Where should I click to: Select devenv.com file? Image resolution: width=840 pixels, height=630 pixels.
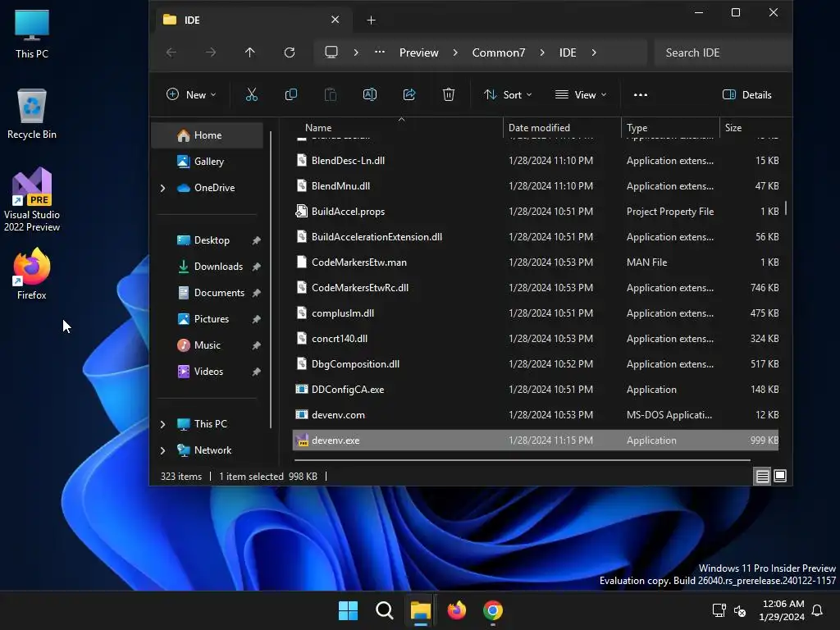[x=536, y=415]
